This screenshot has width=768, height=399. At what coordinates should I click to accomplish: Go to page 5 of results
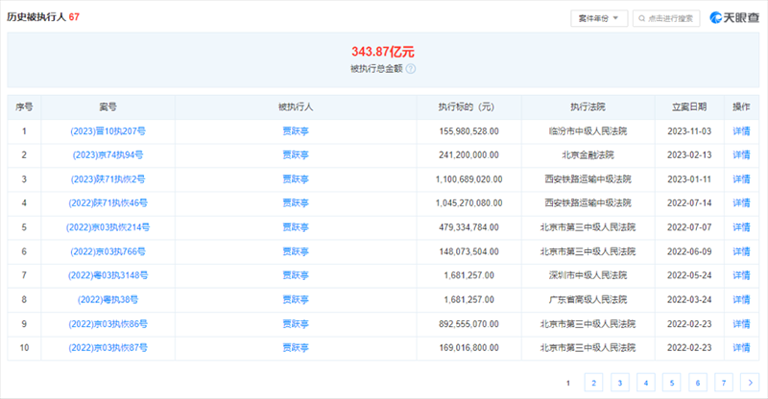point(672,383)
